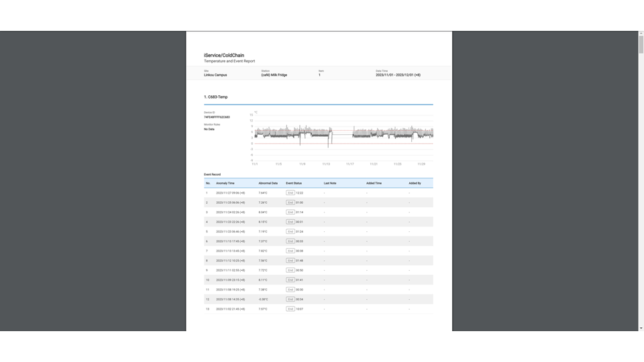Click the End badge for the -0.38°C anomaly
The width and height of the screenshot is (644, 362).
(290, 299)
